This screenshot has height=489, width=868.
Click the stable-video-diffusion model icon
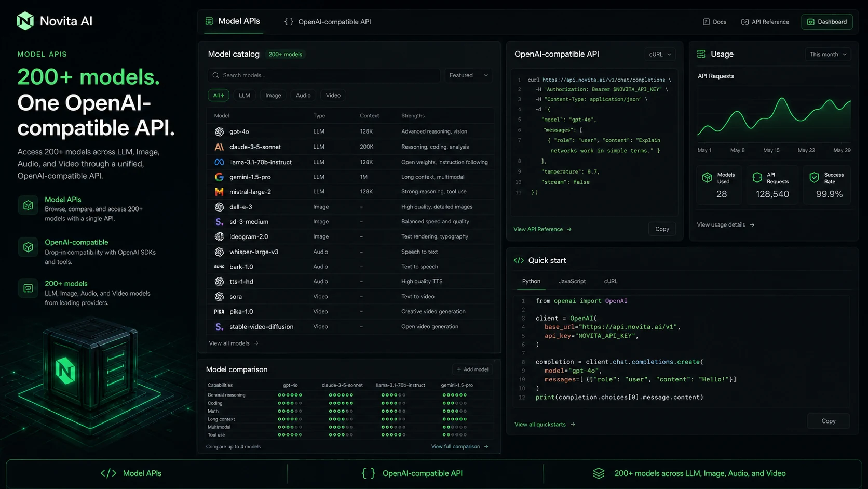(219, 327)
